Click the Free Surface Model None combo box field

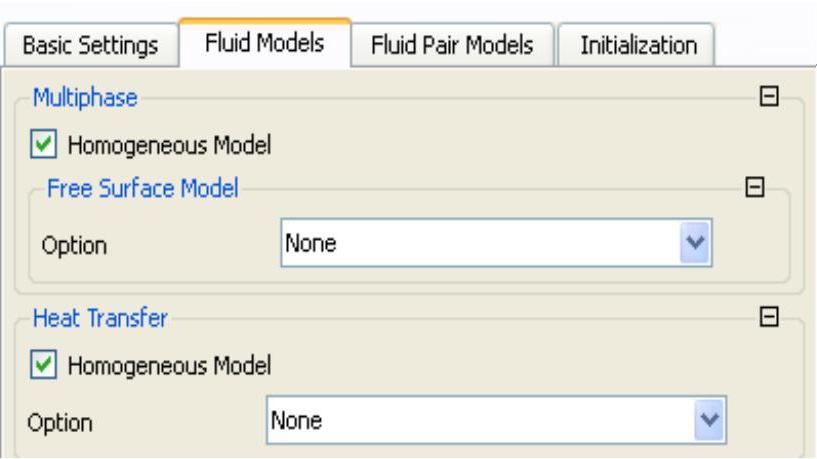496,243
